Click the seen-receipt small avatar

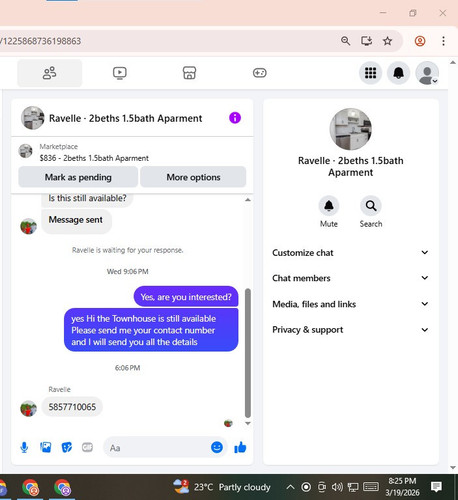[x=228, y=423]
